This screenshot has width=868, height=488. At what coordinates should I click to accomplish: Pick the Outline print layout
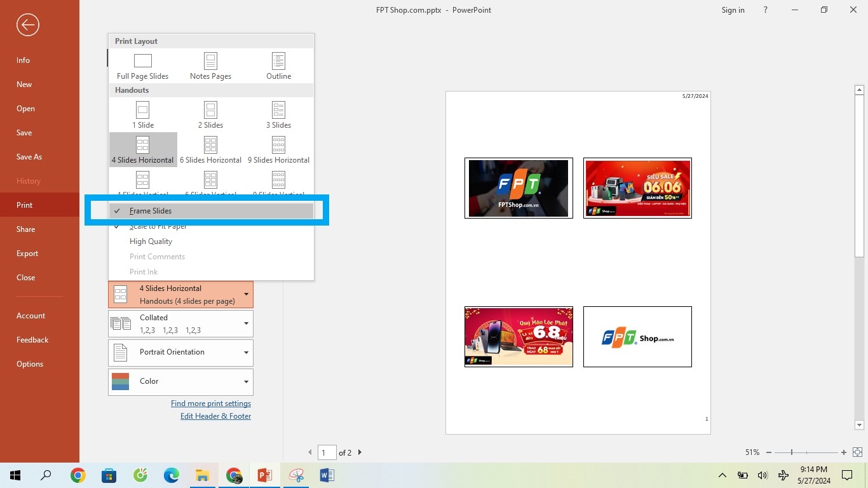click(278, 67)
